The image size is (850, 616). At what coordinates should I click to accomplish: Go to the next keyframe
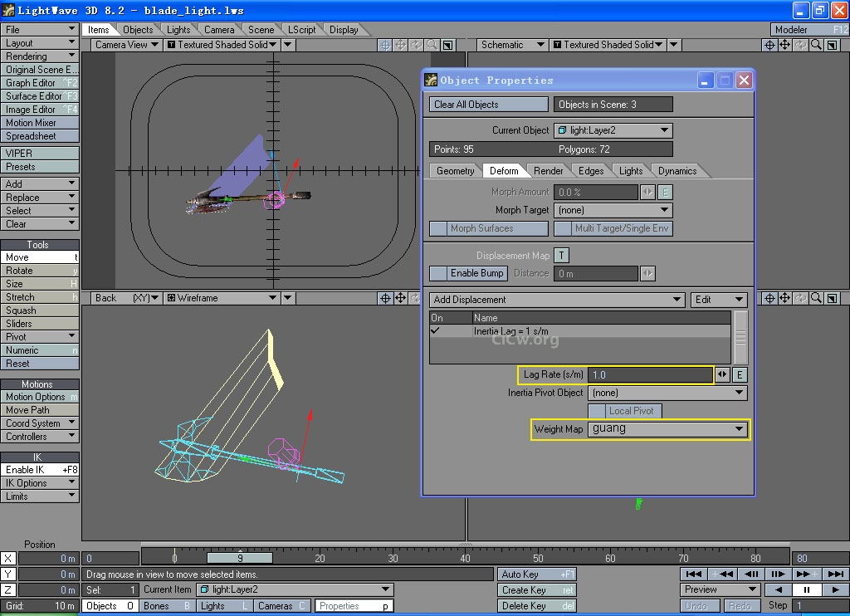[807, 574]
